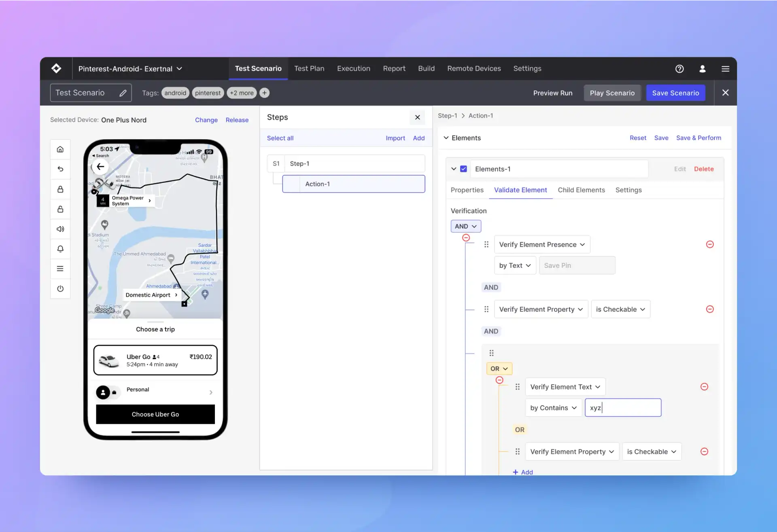Switch to the Child Elements tab
The width and height of the screenshot is (777, 532).
(x=581, y=190)
